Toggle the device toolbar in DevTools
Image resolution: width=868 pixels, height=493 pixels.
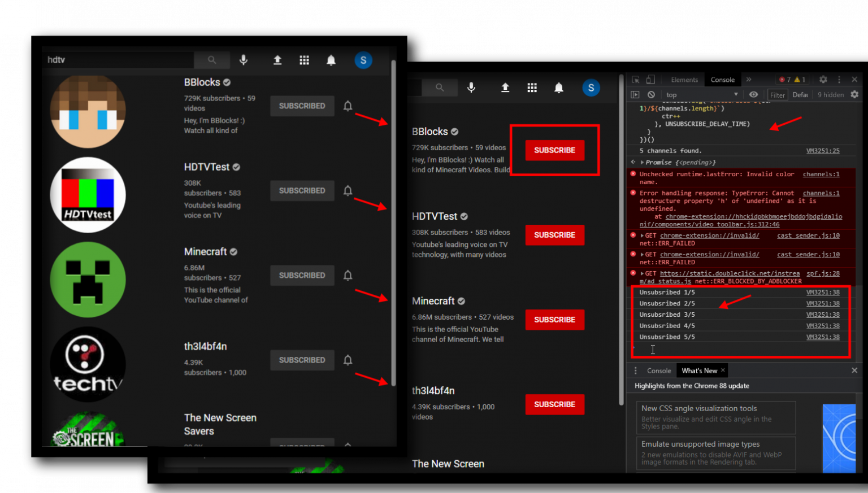click(650, 79)
